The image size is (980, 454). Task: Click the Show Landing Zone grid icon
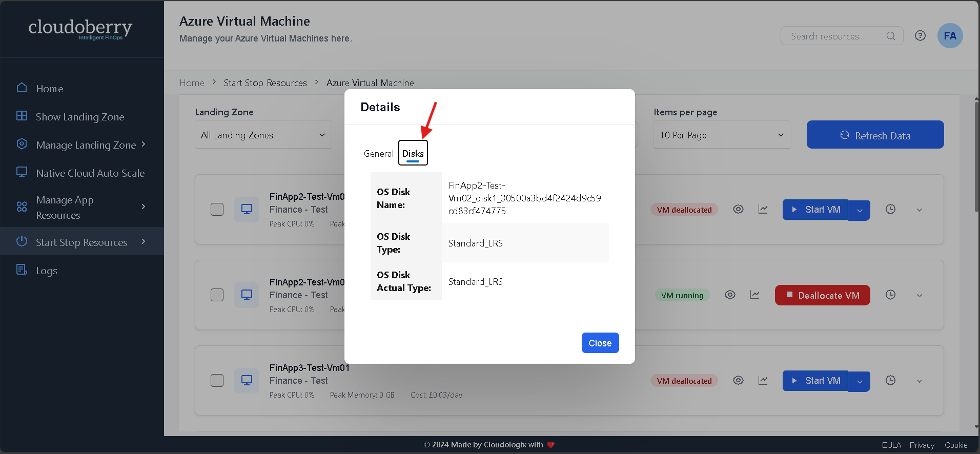(x=22, y=116)
